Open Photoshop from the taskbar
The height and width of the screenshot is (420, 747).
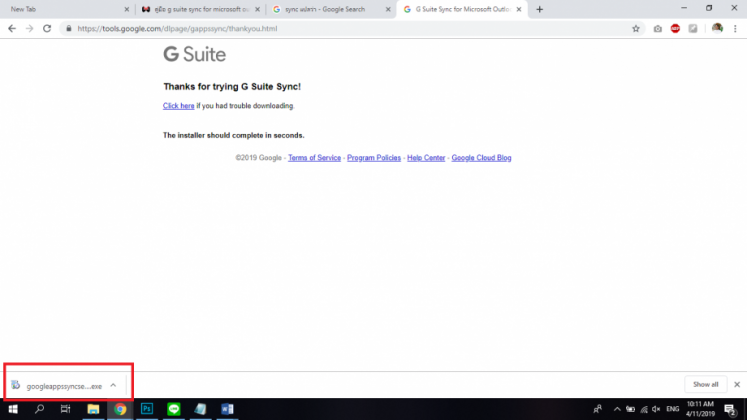click(146, 409)
